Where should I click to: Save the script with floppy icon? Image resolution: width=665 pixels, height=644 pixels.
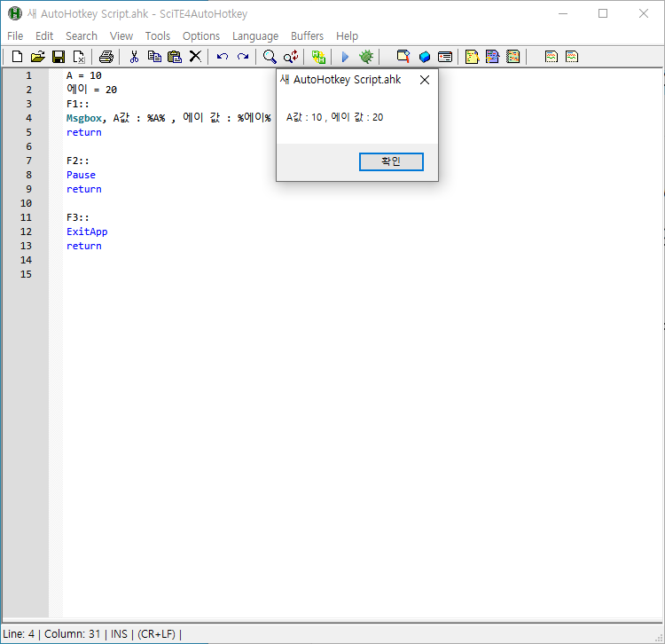(x=59, y=57)
